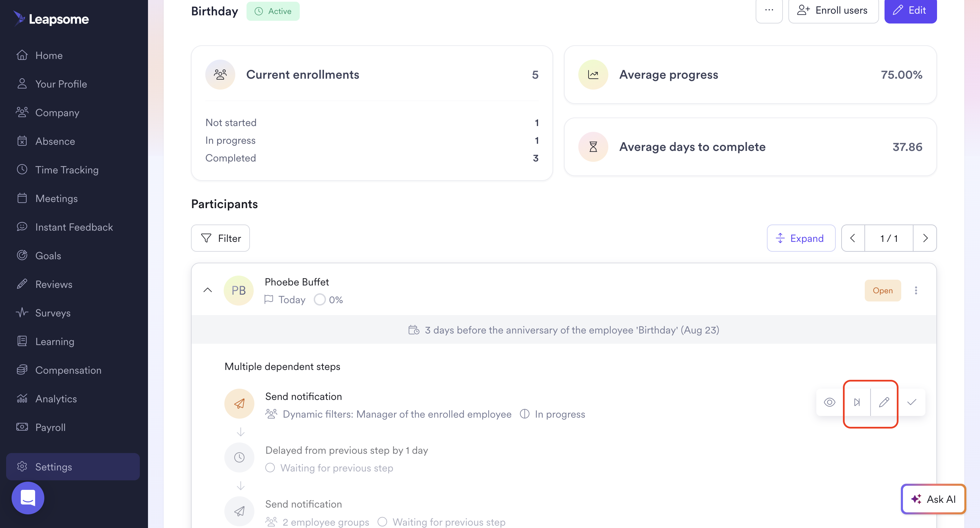Open the Intercom chat bubble
Image resolution: width=980 pixels, height=528 pixels.
coord(28,498)
